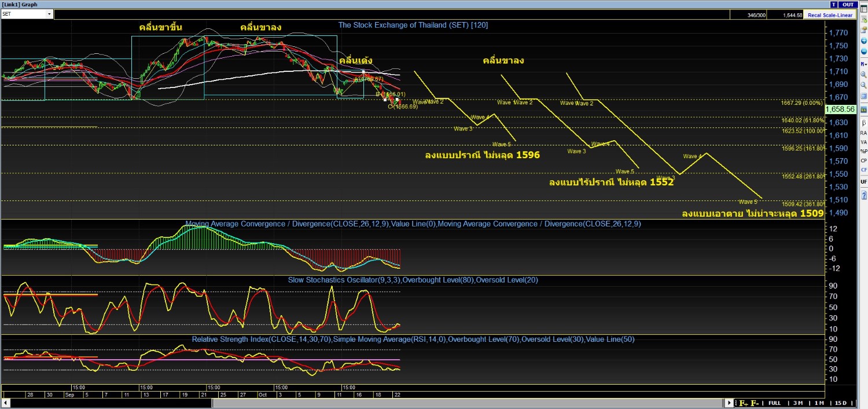
Task: Click the 1552.48 (261.80%) Fibonacci level label
Action: pyautogui.click(x=802, y=177)
